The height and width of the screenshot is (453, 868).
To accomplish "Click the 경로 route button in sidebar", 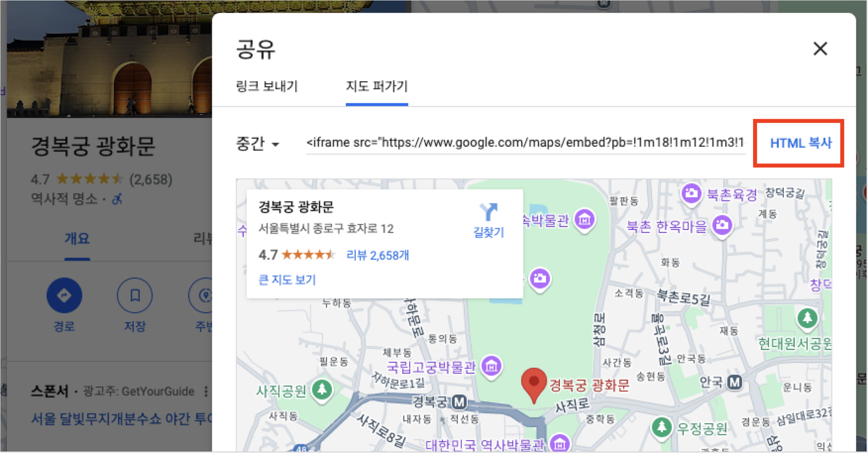I will (64, 295).
